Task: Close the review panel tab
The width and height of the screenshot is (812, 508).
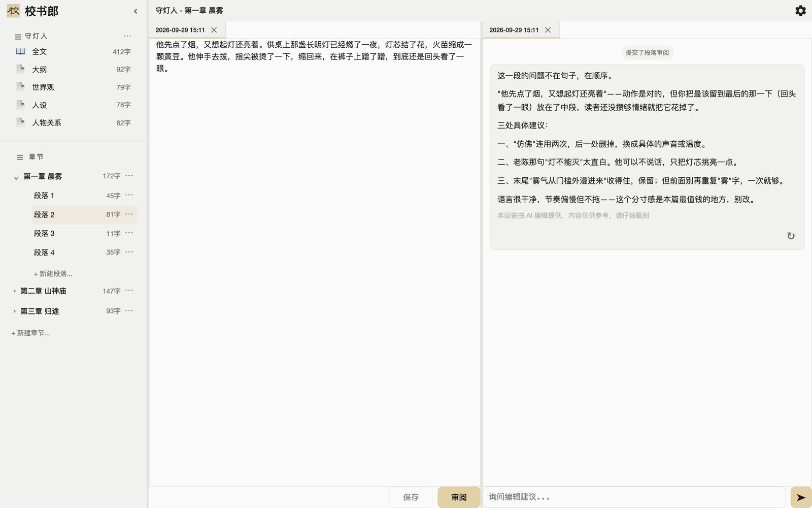Action: coord(548,30)
